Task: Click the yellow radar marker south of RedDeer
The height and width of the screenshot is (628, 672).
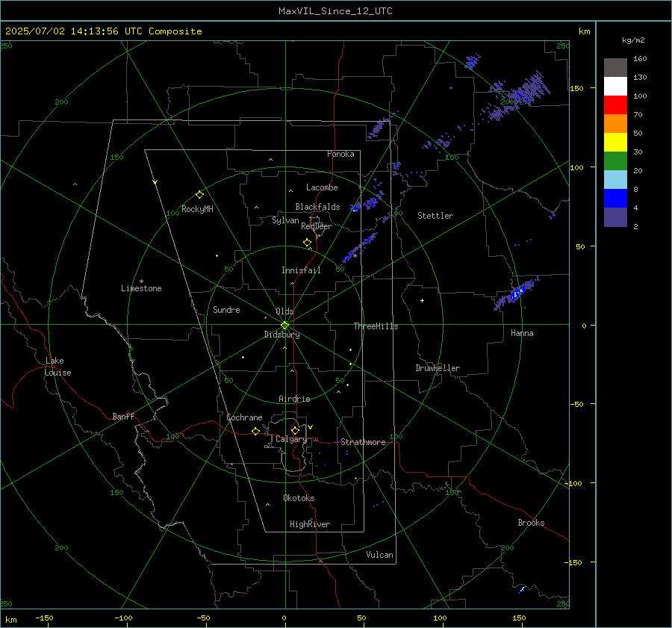Action: pos(307,243)
